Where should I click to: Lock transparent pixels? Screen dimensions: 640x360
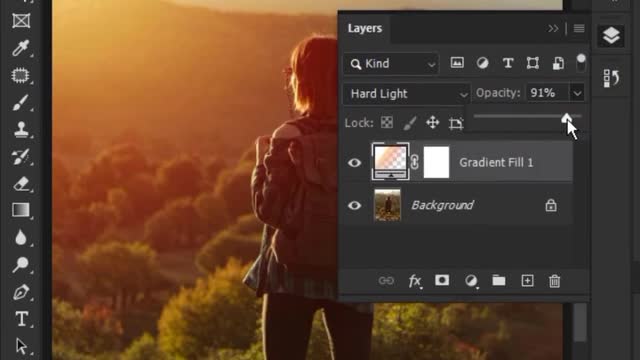click(387, 122)
